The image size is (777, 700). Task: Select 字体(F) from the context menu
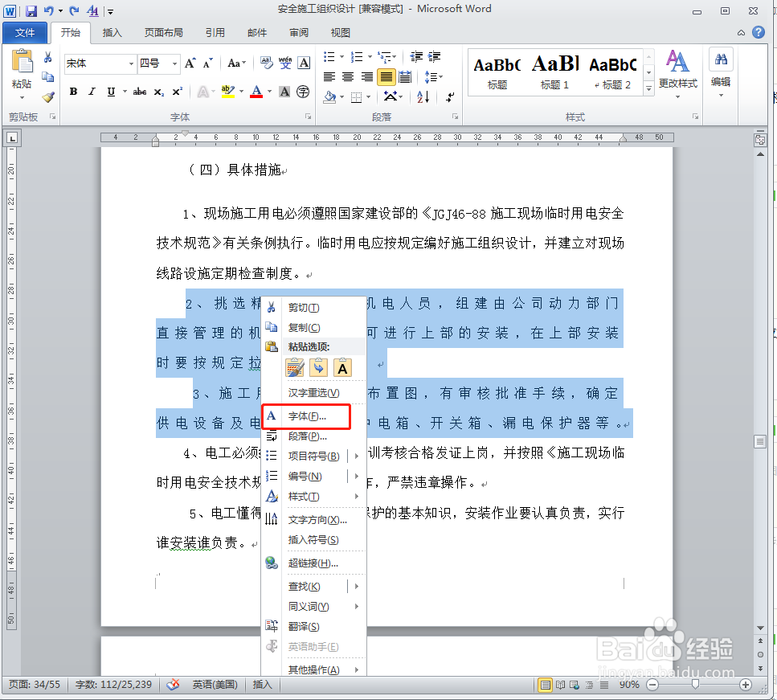pos(306,416)
